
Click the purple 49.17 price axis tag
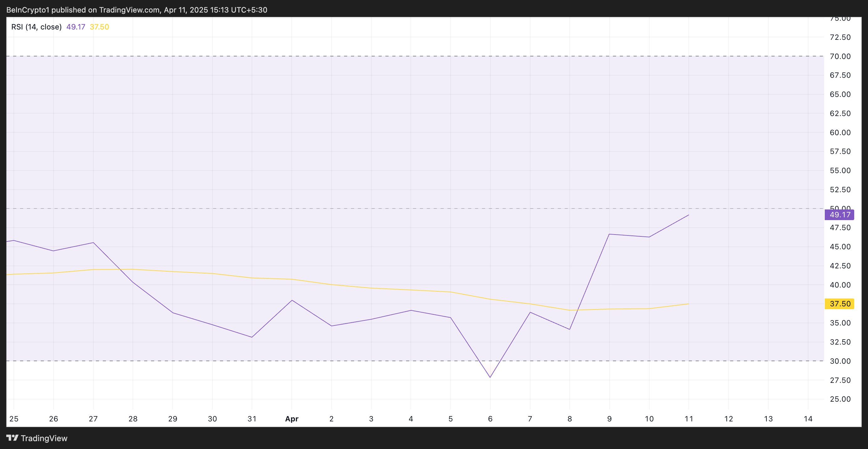(839, 215)
